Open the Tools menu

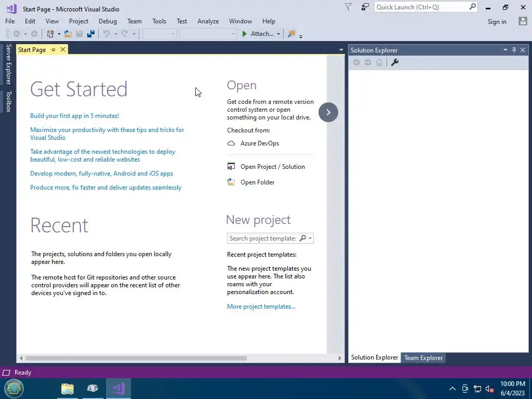coord(159,21)
